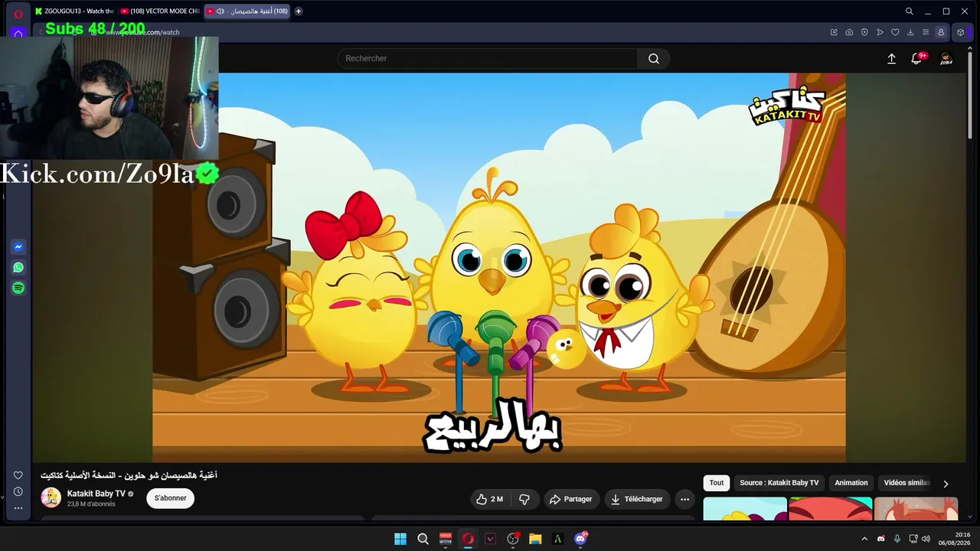Image resolution: width=980 pixels, height=551 pixels.
Task: Mute the playing tab's speaker icon
Action: [220, 11]
